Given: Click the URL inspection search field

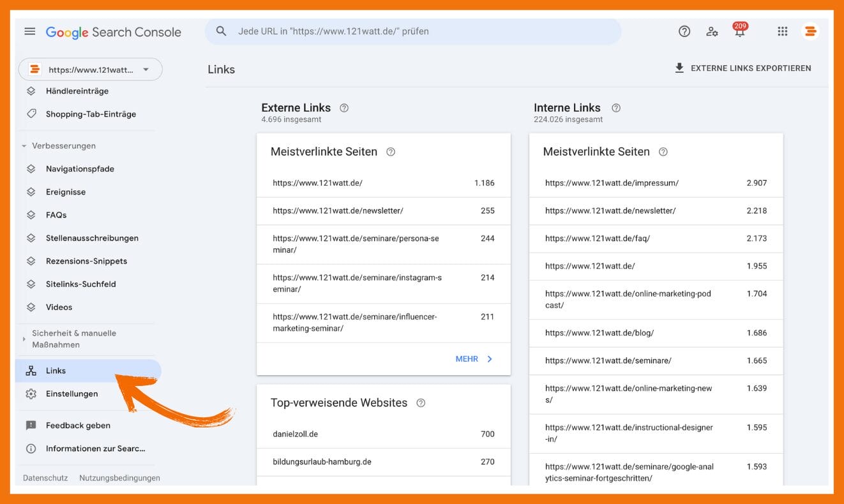Looking at the screenshot, I should [412, 31].
